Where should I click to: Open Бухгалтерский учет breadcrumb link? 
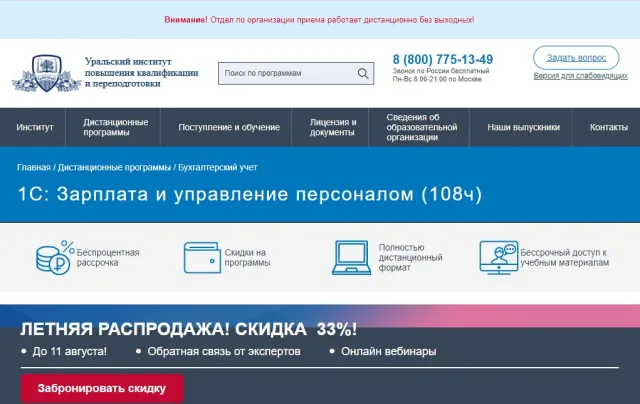218,167
